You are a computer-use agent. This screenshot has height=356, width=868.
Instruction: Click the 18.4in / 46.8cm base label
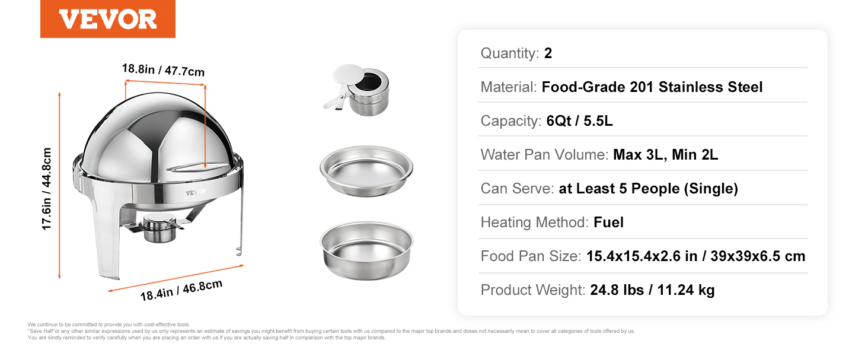[x=181, y=290]
